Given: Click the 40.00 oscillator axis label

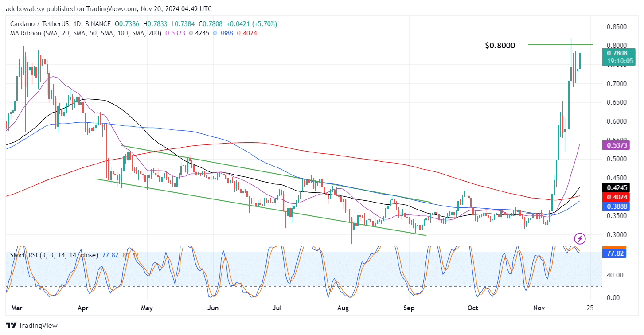Looking at the screenshot, I should pyautogui.click(x=614, y=275).
